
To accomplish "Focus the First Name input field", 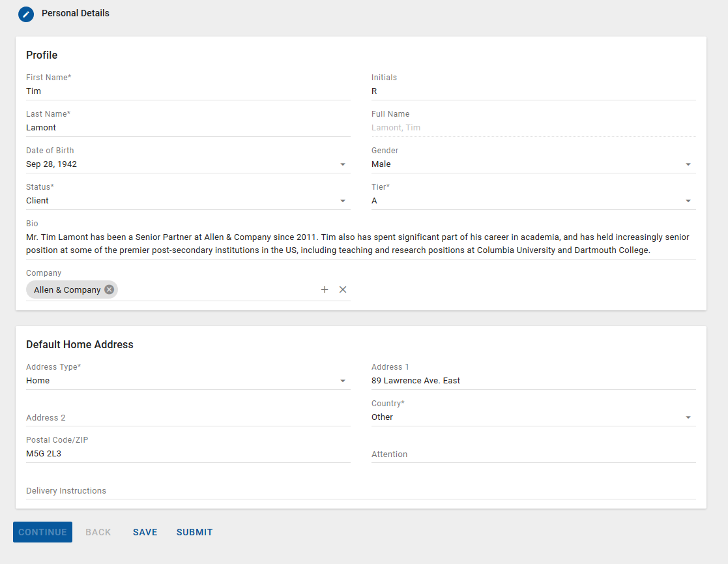I will tap(188, 91).
